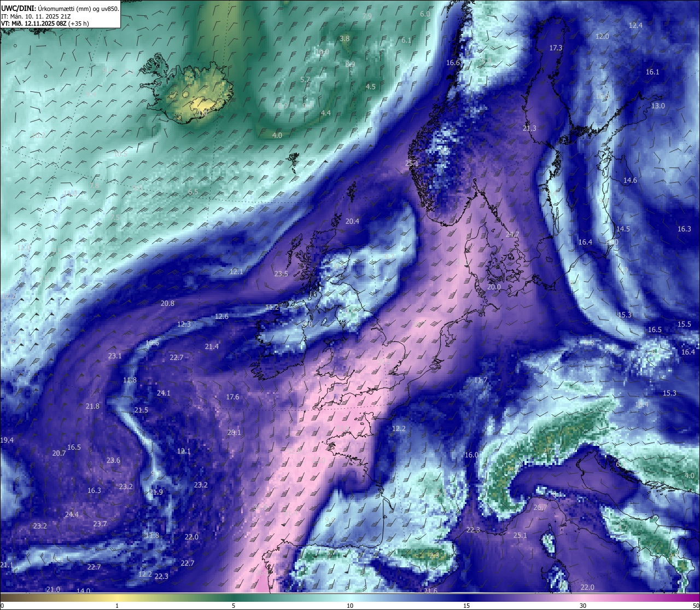The height and width of the screenshot is (610, 700).
Task: Click the 4.4 value east of Iceland
Action: 325,113
